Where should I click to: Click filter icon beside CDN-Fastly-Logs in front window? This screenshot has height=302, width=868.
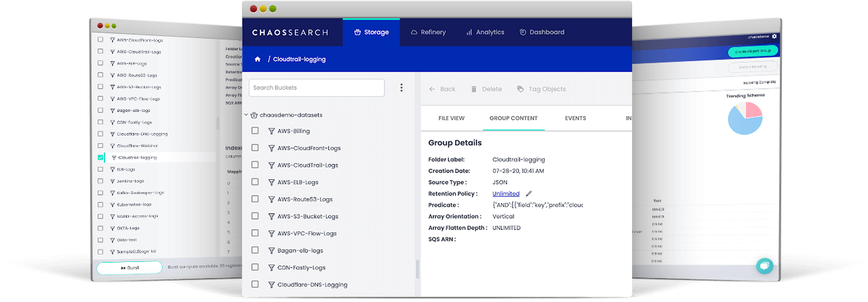272,267
